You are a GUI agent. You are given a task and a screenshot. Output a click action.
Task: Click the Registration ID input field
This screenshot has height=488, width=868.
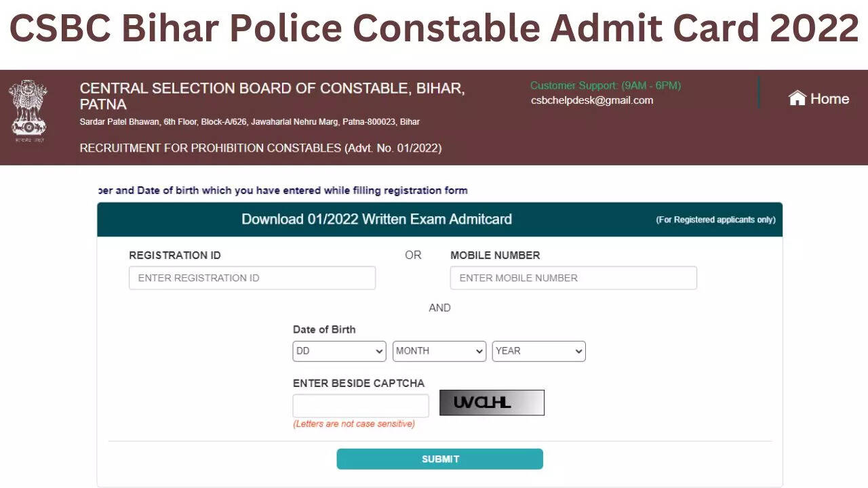coord(252,278)
